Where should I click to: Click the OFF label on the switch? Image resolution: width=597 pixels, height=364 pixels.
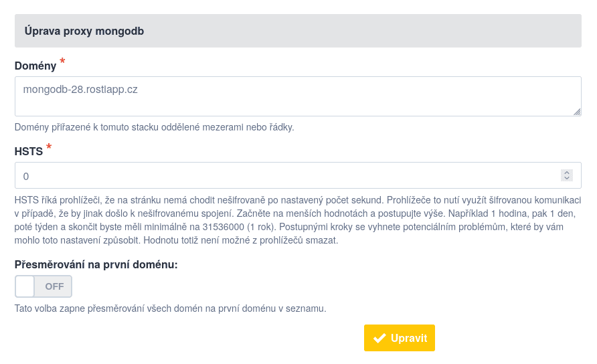click(54, 286)
